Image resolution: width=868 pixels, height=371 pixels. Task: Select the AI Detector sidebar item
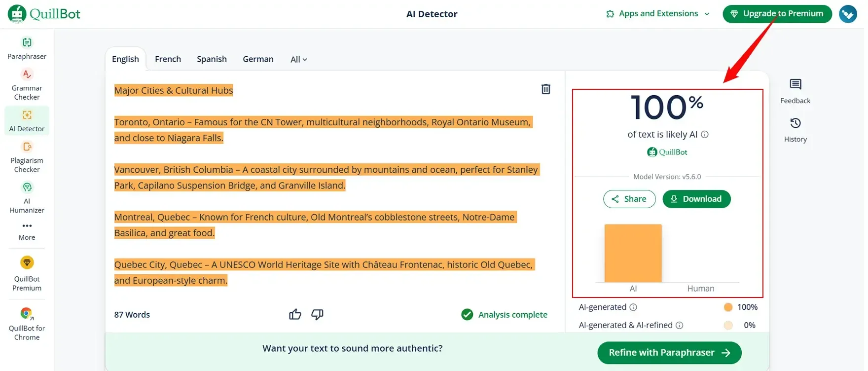pos(27,121)
